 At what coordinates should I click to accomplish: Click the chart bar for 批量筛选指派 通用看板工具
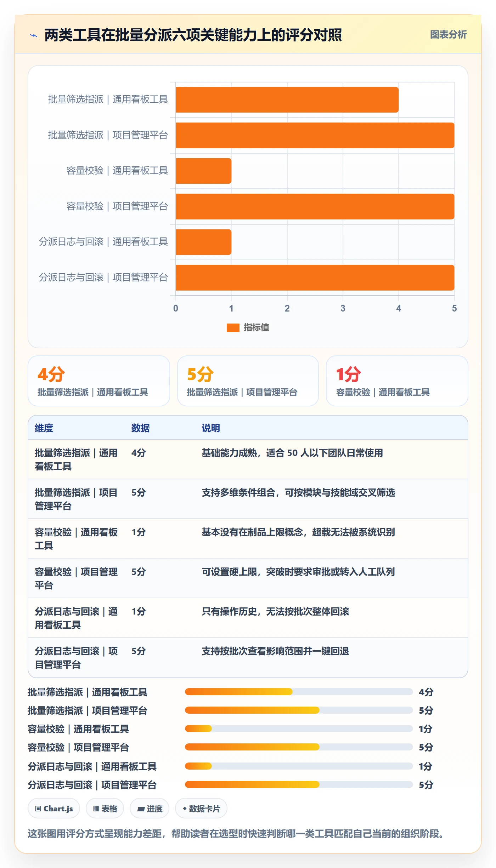click(287, 100)
